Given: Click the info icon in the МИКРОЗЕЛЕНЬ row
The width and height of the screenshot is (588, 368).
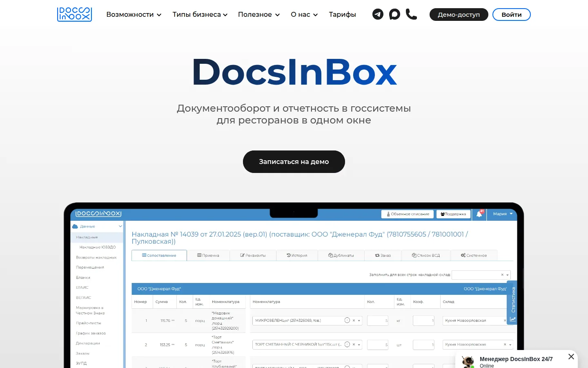Looking at the screenshot, I should 347,320.
